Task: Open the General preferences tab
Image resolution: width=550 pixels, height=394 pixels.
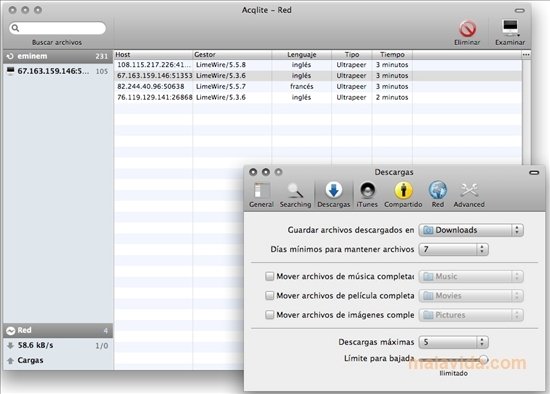Action: [261, 195]
